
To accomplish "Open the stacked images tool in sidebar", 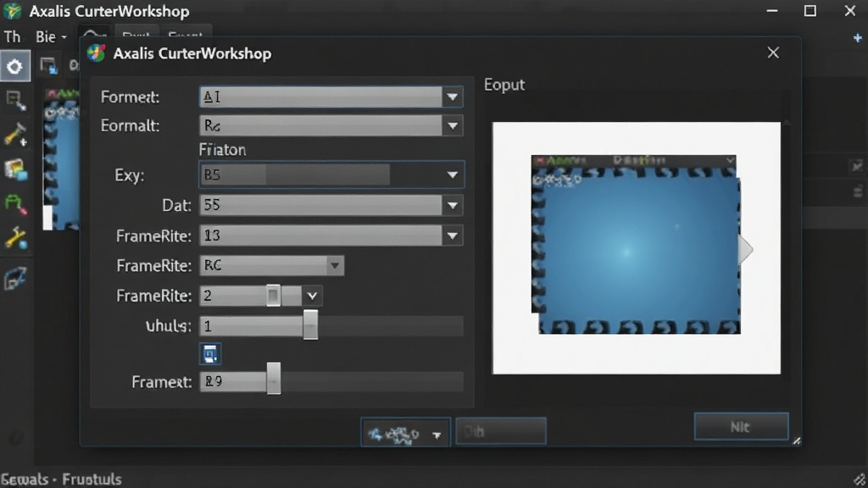I will [15, 169].
